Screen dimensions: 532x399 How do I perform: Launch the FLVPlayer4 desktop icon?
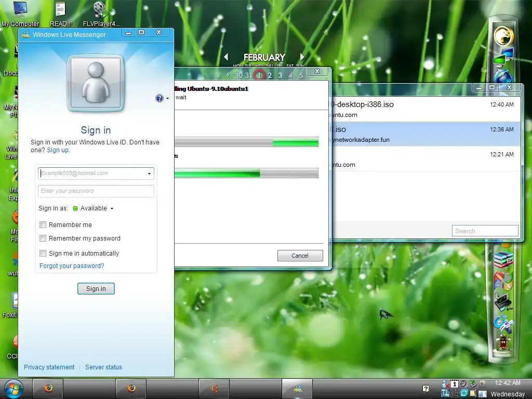coord(101,14)
